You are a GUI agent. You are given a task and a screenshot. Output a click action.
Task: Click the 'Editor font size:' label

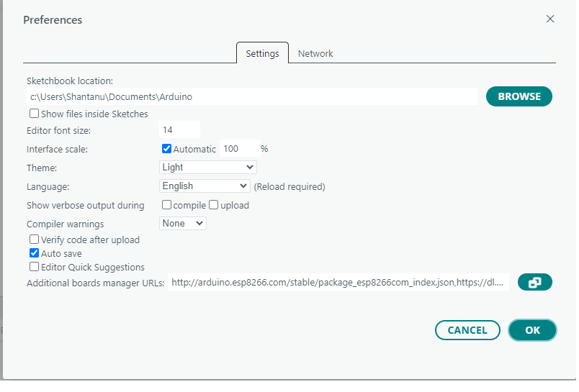[59, 130]
